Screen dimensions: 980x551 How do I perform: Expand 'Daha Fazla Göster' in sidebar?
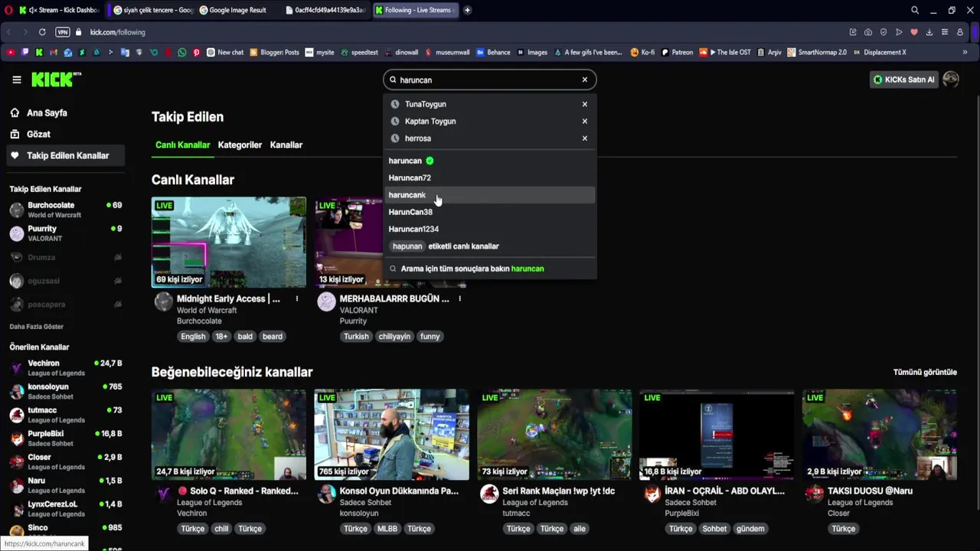coord(36,327)
